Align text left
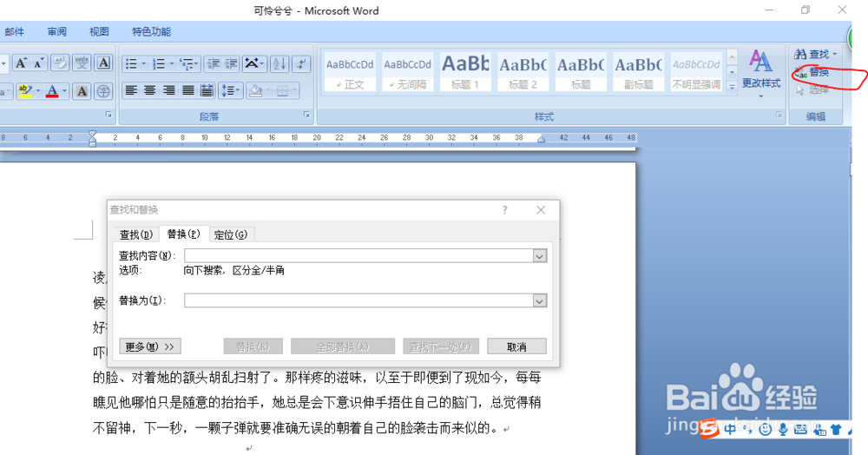Screen dimensions: 868x455 pos(131,90)
